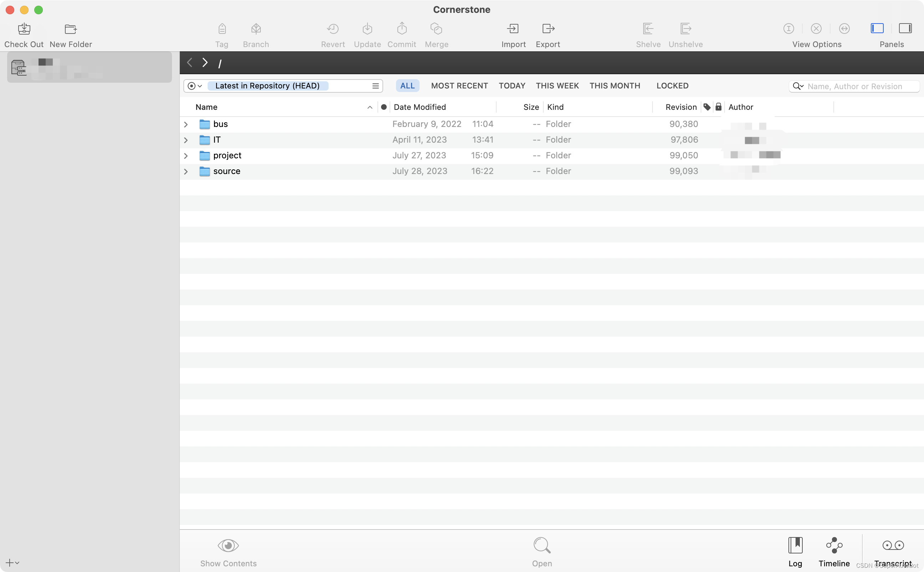Navigate back with the left arrow

(x=190, y=62)
